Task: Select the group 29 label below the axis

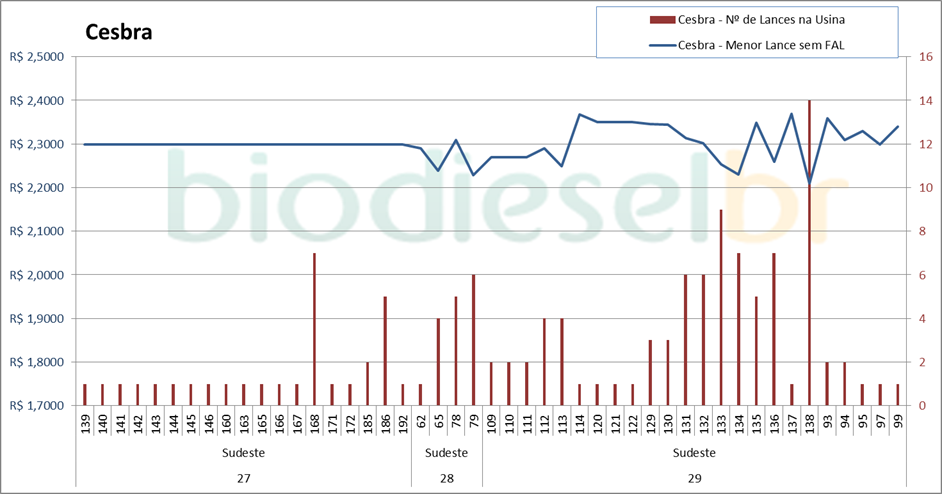Action: 694,477
